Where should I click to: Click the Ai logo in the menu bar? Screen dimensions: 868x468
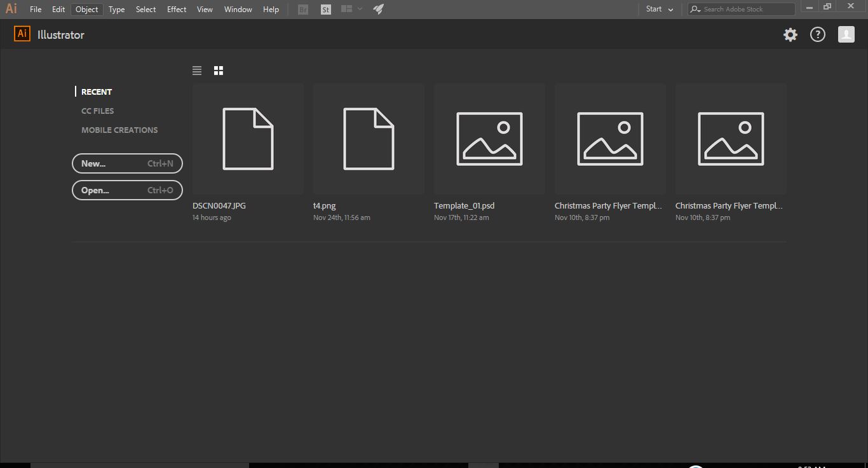pyautogui.click(x=11, y=9)
